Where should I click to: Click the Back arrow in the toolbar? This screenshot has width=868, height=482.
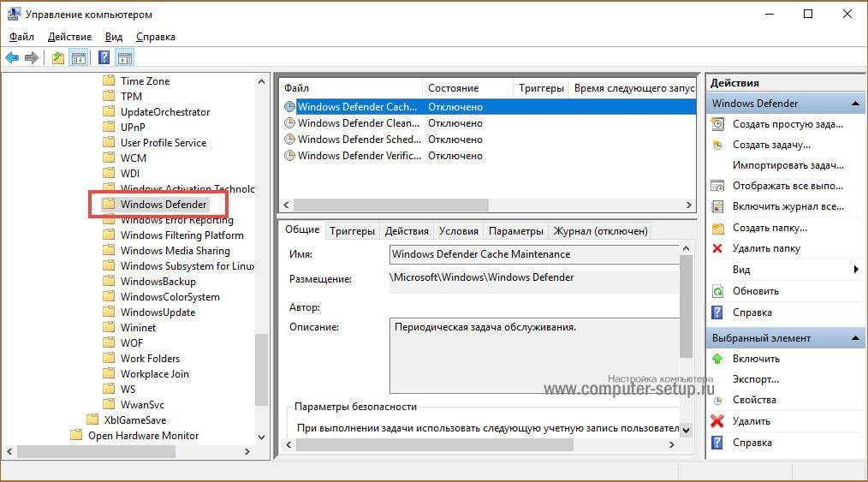point(12,58)
